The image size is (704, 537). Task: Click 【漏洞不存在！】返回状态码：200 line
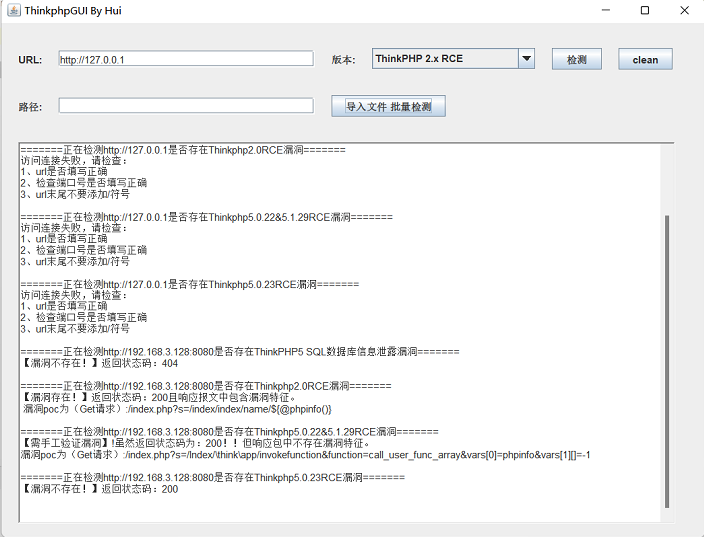99,489
